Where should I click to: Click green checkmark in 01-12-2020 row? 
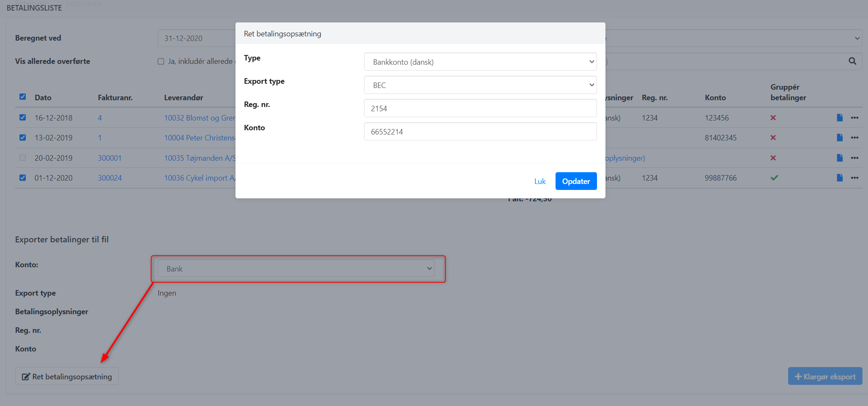(774, 178)
